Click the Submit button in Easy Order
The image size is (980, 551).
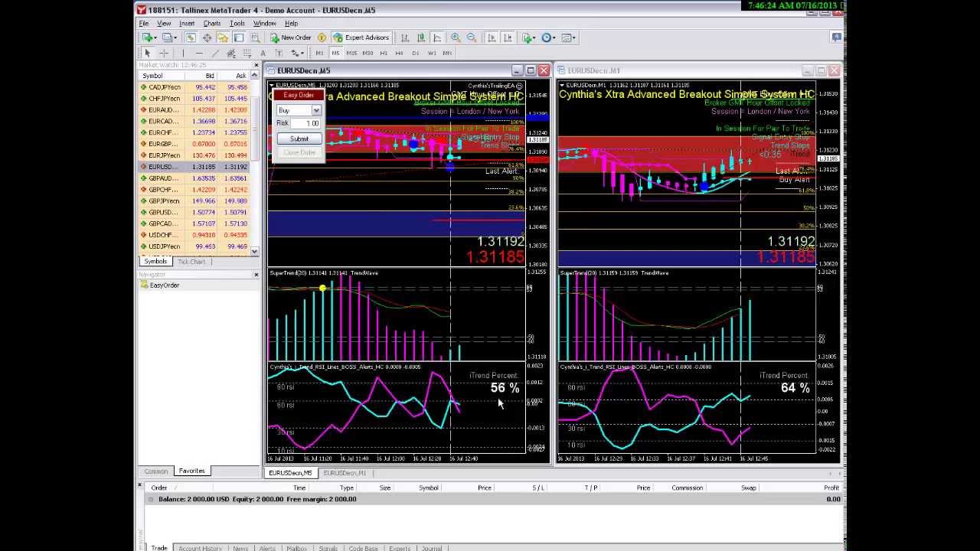[x=299, y=139]
